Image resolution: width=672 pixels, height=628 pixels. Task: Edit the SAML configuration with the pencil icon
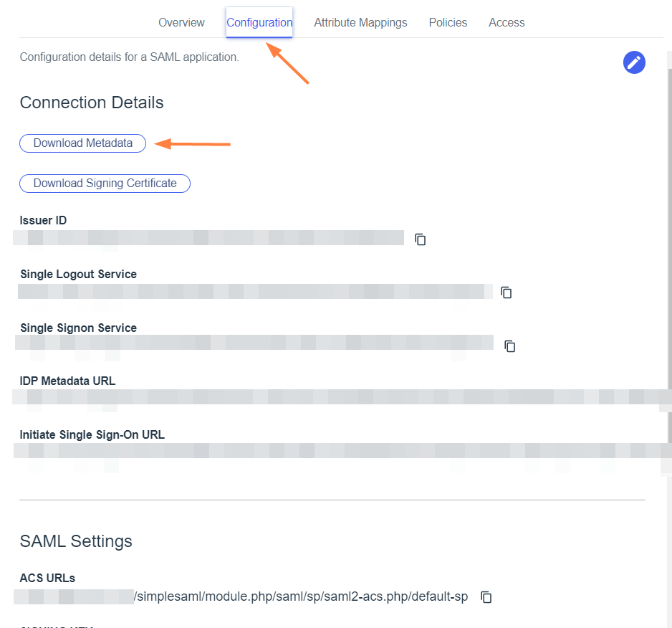[634, 62]
